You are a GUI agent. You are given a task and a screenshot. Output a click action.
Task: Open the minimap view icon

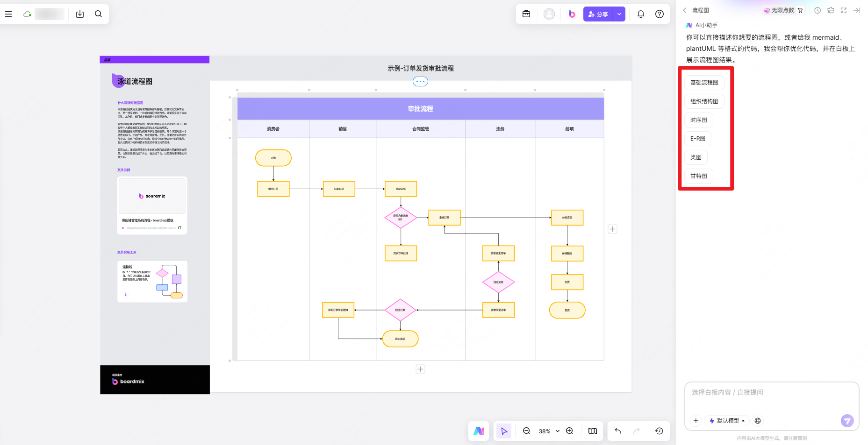point(593,431)
